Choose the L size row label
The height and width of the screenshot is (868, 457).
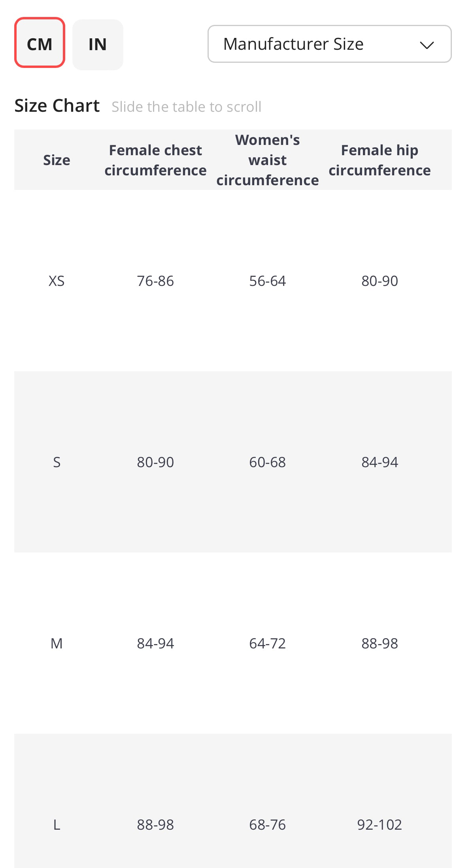(57, 825)
